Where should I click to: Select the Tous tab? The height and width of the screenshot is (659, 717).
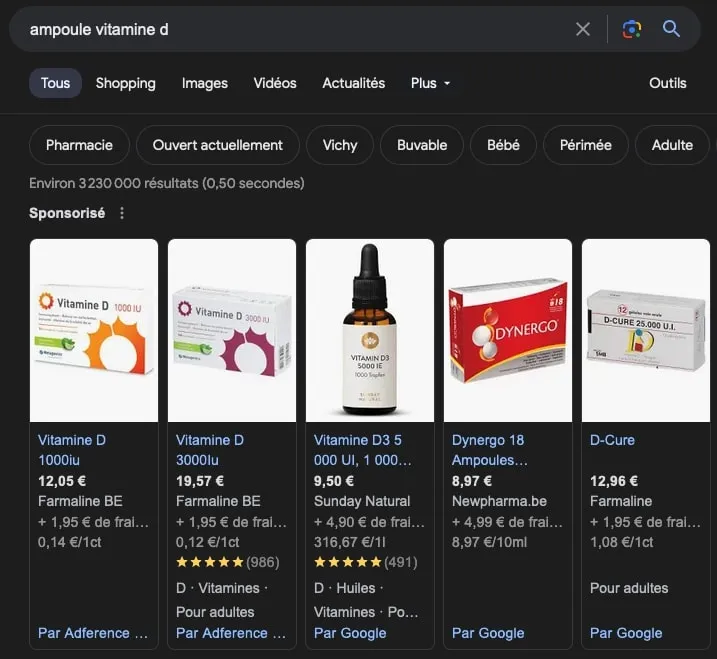55,83
